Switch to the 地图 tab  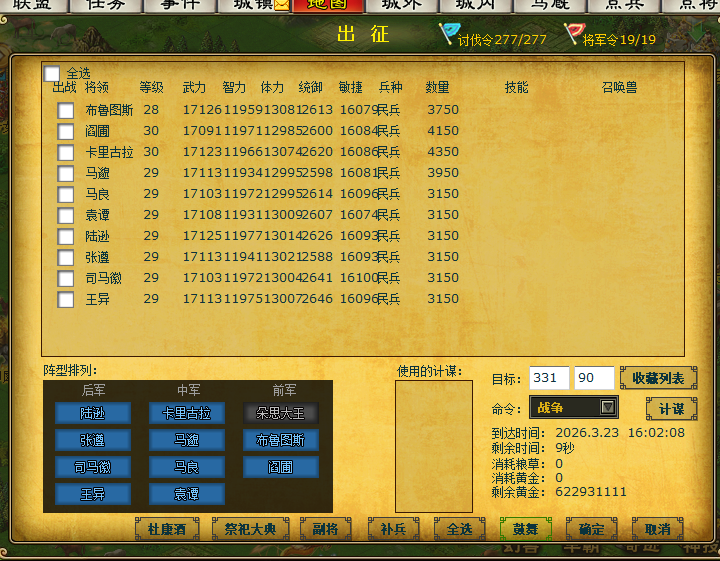pyautogui.click(x=327, y=5)
